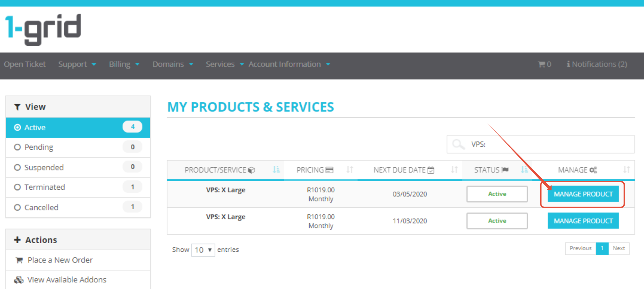Click the View filter funnel icon
Image resolution: width=644 pixels, height=289 pixels.
click(x=17, y=107)
